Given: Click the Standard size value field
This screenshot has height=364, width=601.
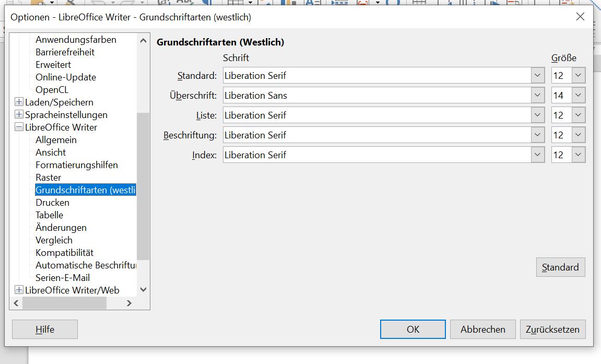Looking at the screenshot, I should pyautogui.click(x=562, y=76).
